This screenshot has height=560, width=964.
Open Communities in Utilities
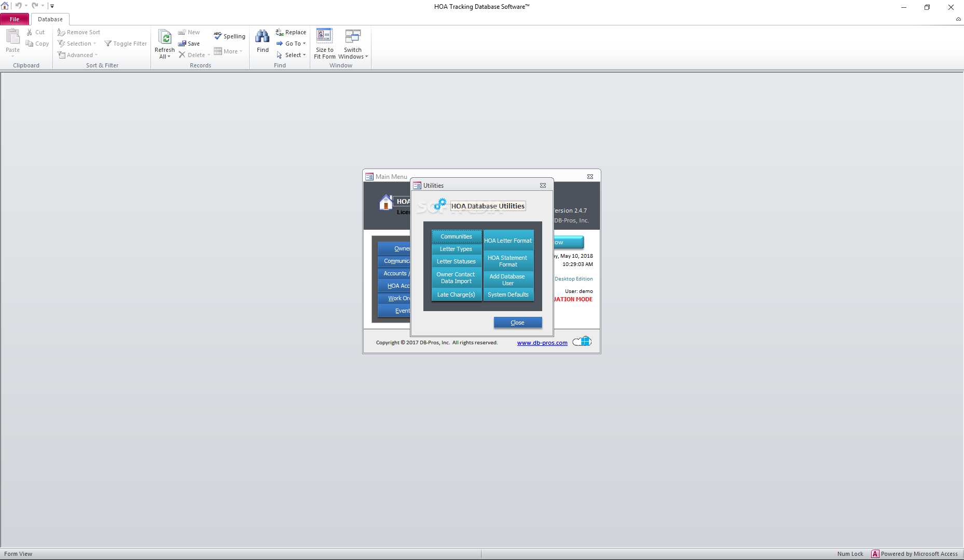tap(457, 236)
